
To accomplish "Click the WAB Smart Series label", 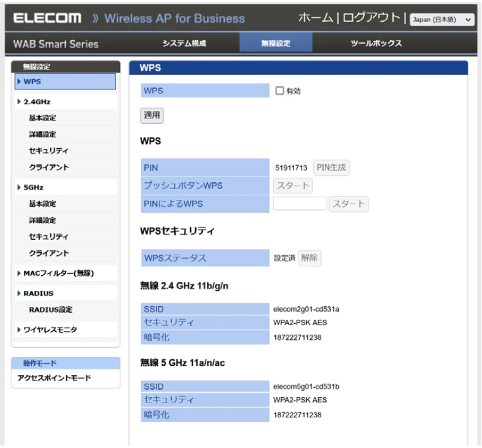I will coord(56,44).
